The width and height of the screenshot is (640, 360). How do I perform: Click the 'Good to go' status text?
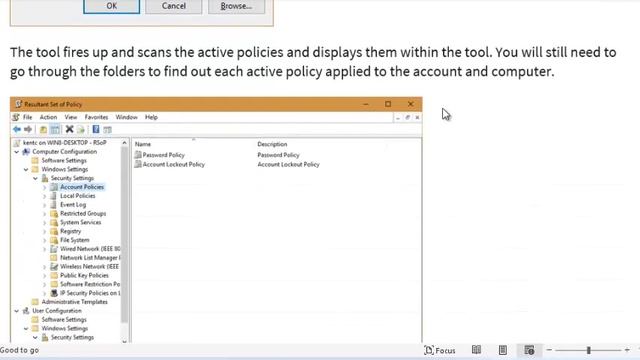click(19, 350)
